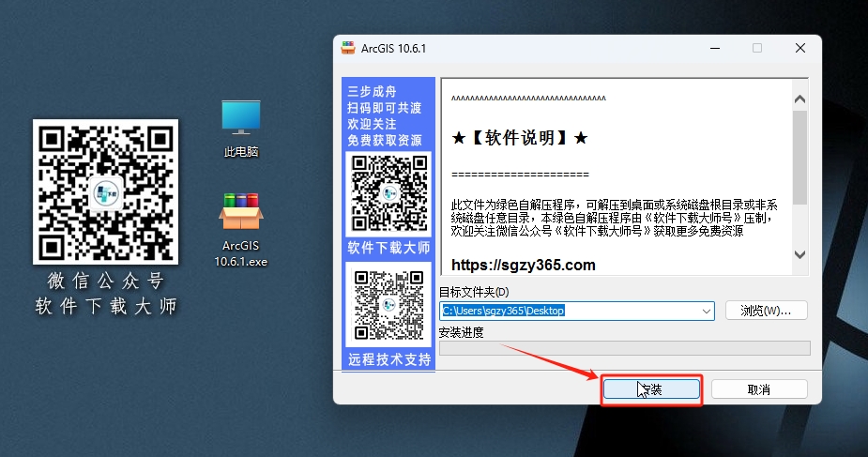Close the ArcGIS 10.6.1 window
This screenshot has height=457, width=868.
(x=799, y=48)
